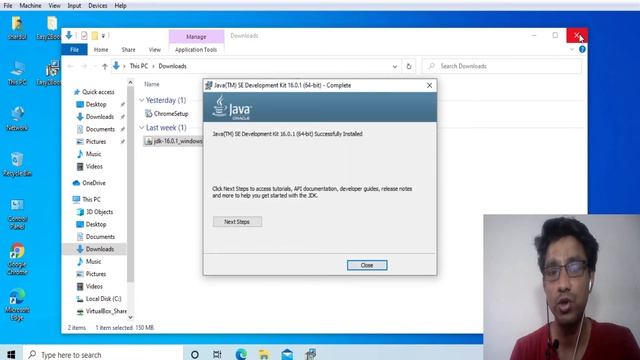Click Close button in Java installer dialog
Viewport: 640px width, 360px height.
click(x=367, y=265)
